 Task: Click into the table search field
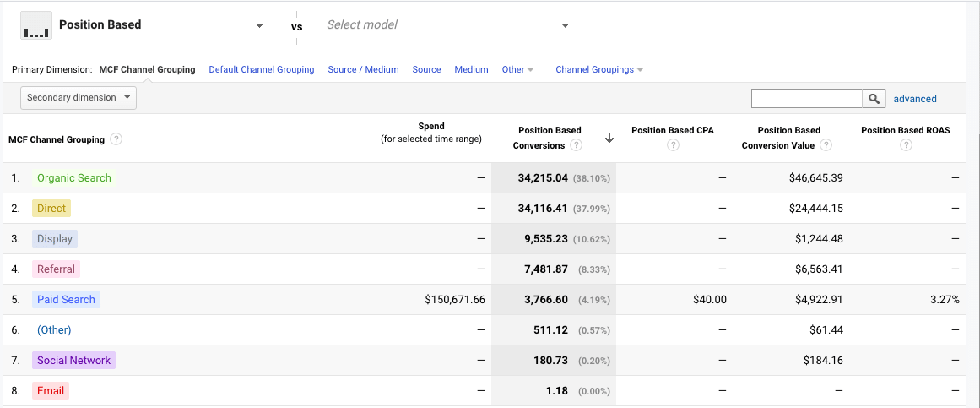point(806,99)
